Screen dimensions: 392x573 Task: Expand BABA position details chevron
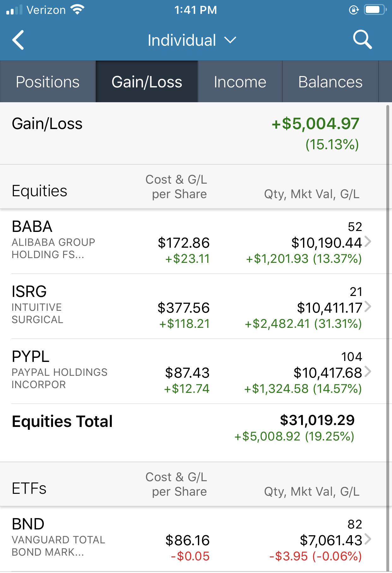[368, 242]
